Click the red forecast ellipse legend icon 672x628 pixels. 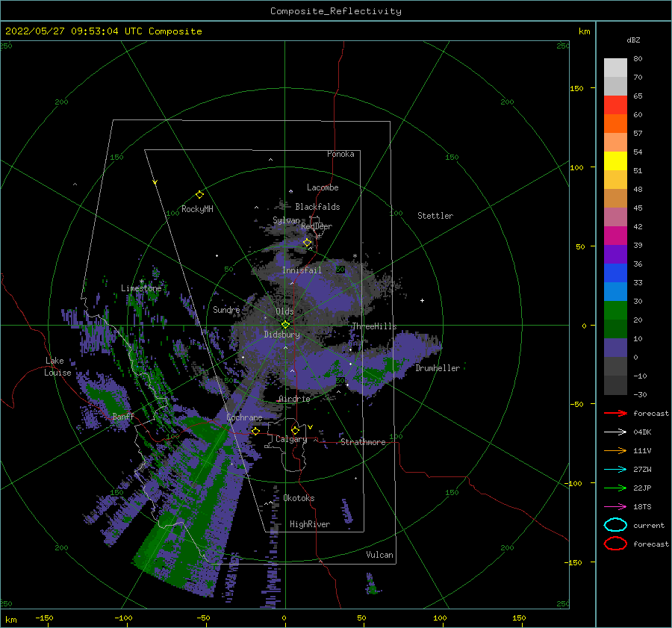coord(615,544)
